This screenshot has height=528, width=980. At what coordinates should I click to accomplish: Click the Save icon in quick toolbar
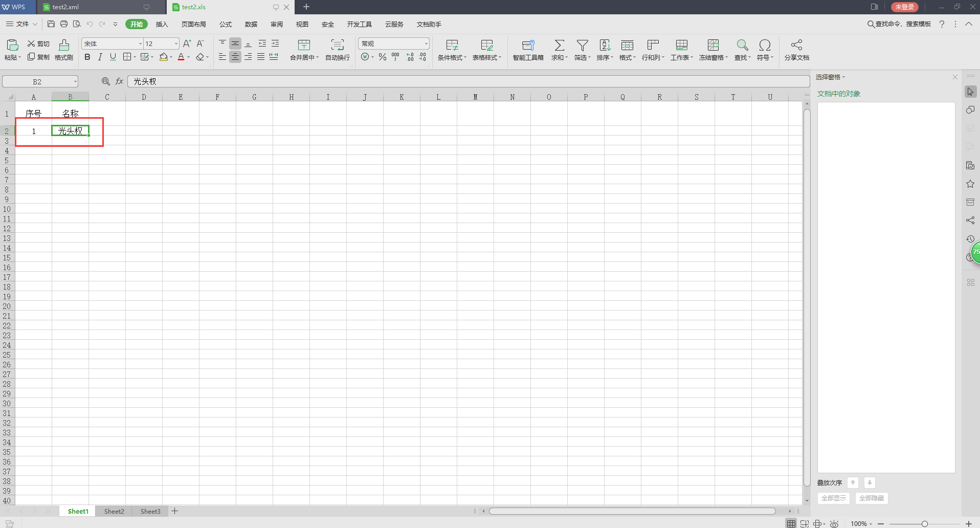coord(51,24)
